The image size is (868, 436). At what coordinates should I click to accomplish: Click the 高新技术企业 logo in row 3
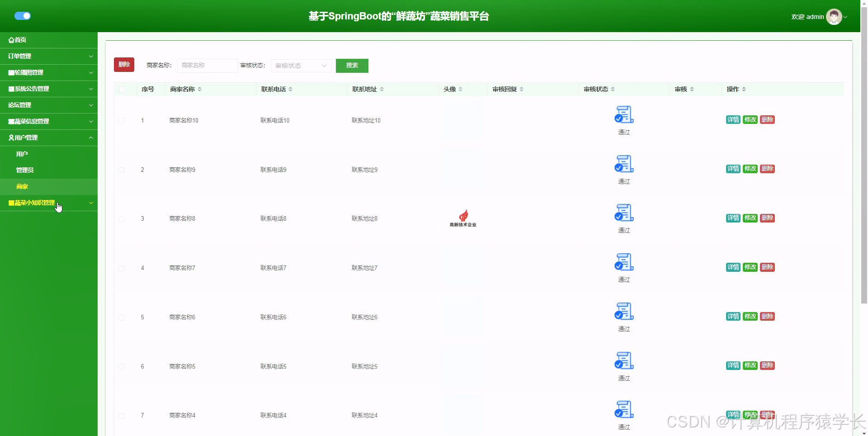[x=462, y=218]
